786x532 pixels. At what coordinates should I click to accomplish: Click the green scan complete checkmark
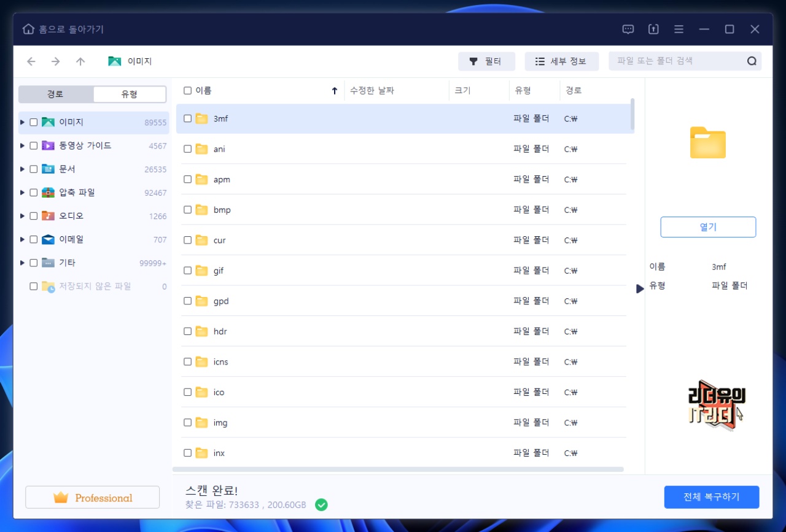click(x=321, y=505)
